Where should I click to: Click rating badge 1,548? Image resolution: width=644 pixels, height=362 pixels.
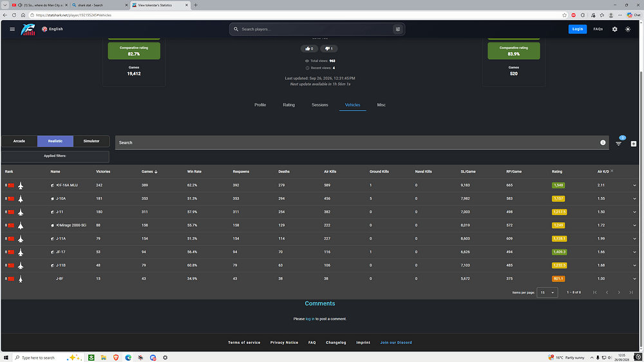point(558,186)
